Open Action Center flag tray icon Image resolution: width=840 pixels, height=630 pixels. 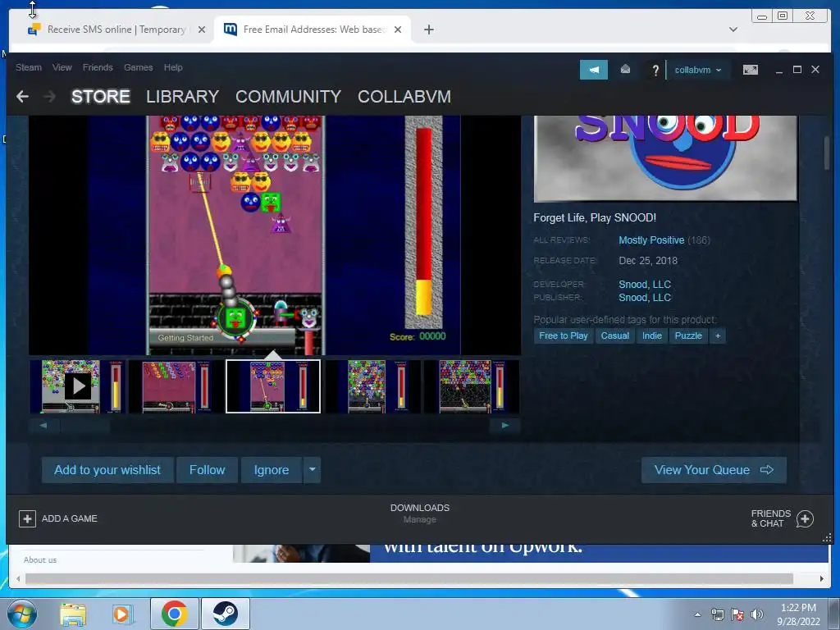click(x=737, y=614)
